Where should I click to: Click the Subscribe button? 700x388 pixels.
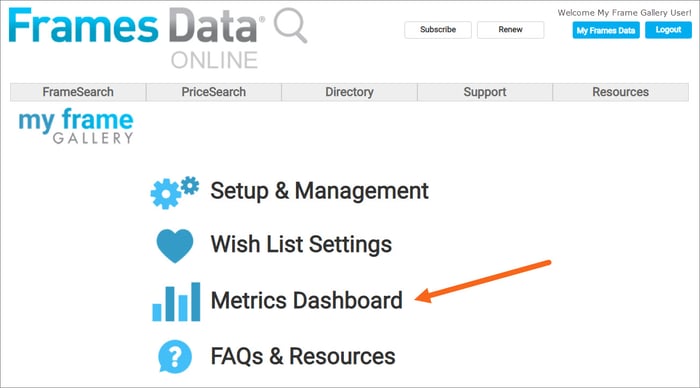click(x=438, y=29)
